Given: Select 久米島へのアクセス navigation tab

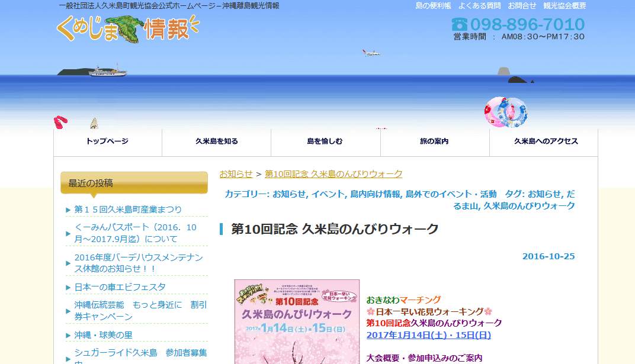Looking at the screenshot, I should (546, 141).
